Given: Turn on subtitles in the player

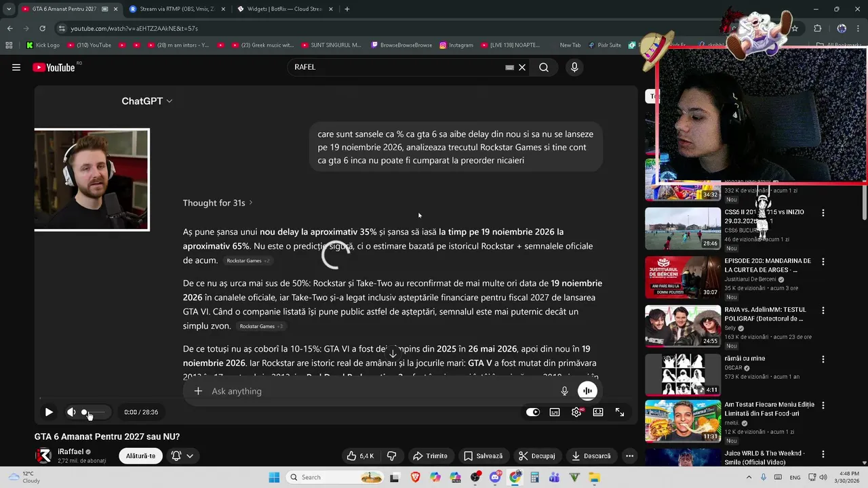Looking at the screenshot, I should click(555, 412).
